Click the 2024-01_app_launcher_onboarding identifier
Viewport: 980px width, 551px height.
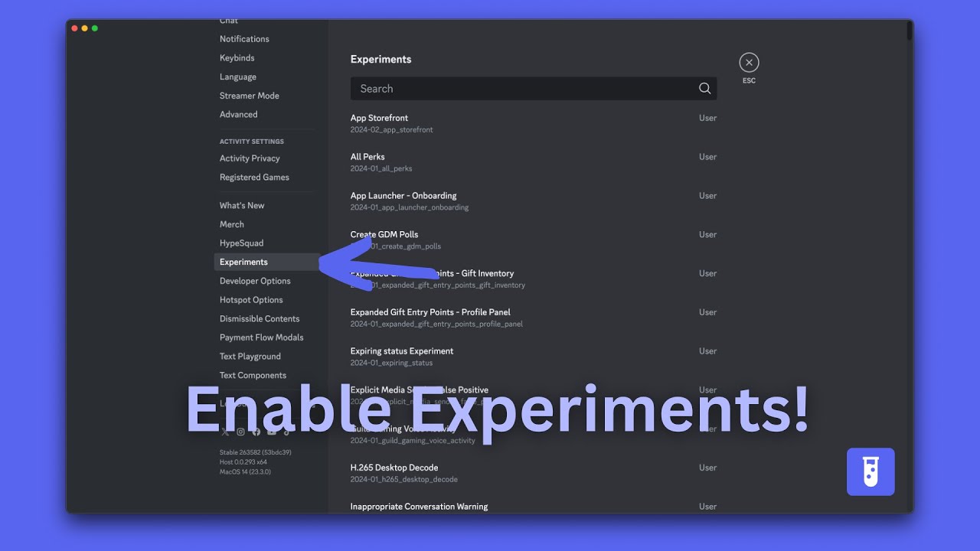[410, 208]
